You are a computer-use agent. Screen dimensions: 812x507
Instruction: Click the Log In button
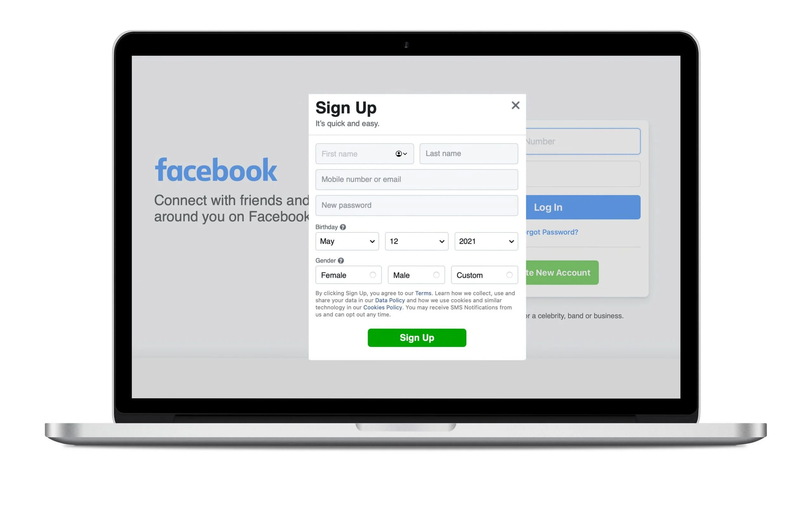coord(582,207)
